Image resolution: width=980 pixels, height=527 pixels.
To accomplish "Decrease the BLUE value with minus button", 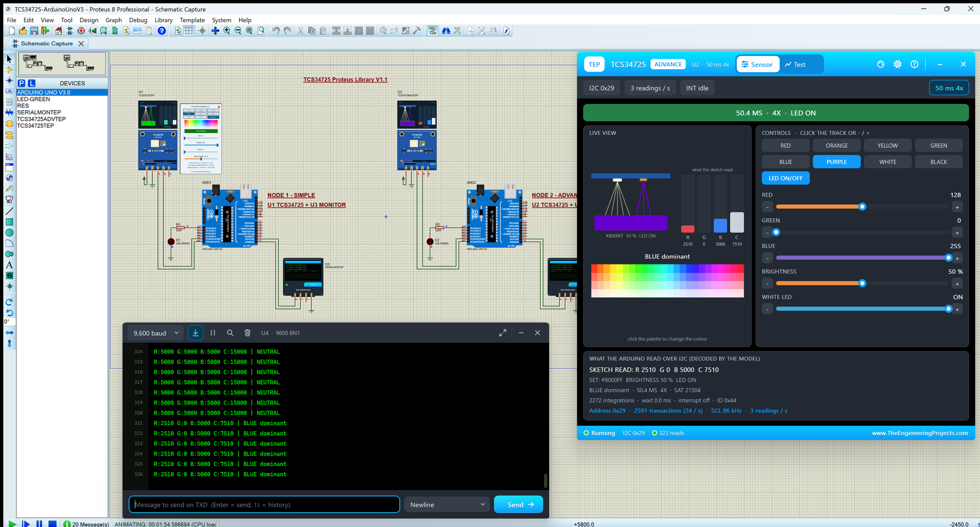I will coord(767,258).
